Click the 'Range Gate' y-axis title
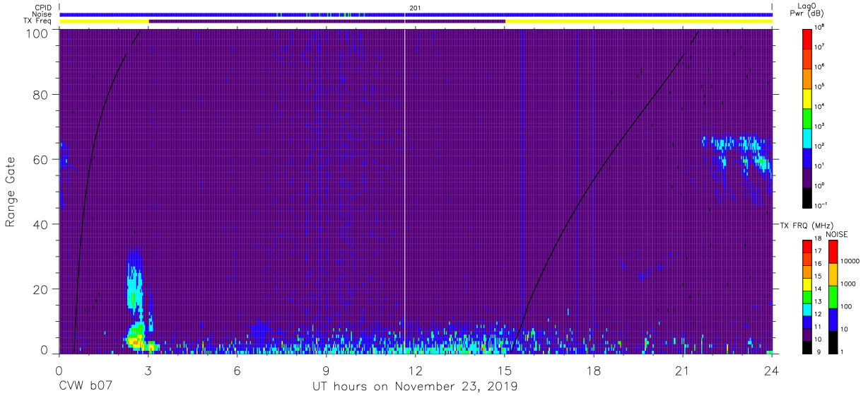 pos(11,192)
